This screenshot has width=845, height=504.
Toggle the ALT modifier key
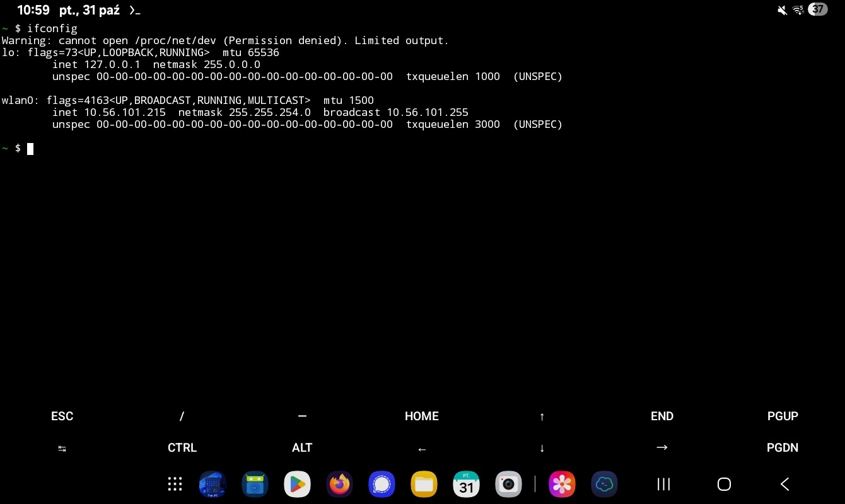[302, 448]
